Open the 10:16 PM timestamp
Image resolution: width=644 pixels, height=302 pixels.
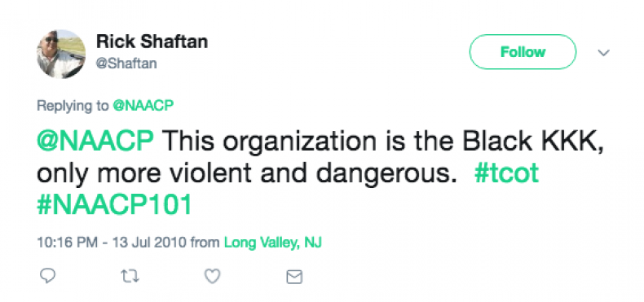click(68, 243)
